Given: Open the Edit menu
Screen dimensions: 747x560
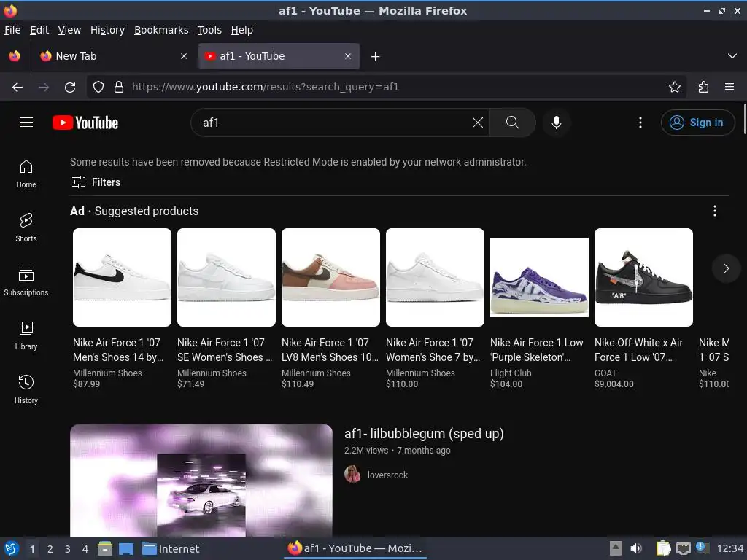Looking at the screenshot, I should [39, 30].
